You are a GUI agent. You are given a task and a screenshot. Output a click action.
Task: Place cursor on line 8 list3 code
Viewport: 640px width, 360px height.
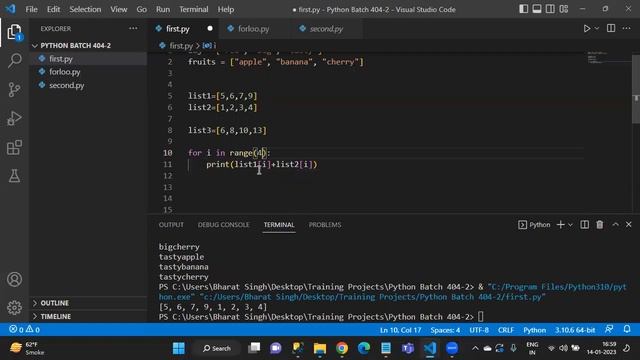227,130
